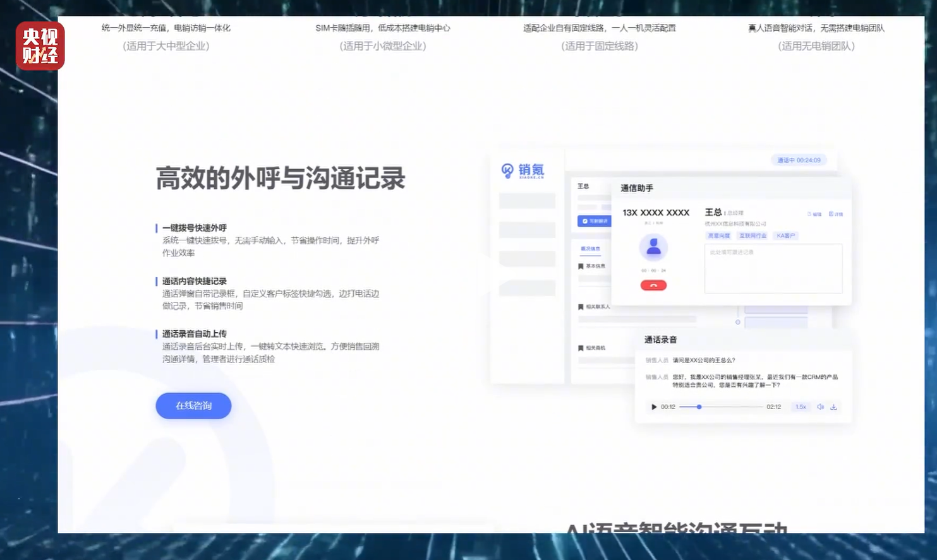937x560 pixels.
Task: Open the 详情 details icon link
Action: (x=835, y=214)
